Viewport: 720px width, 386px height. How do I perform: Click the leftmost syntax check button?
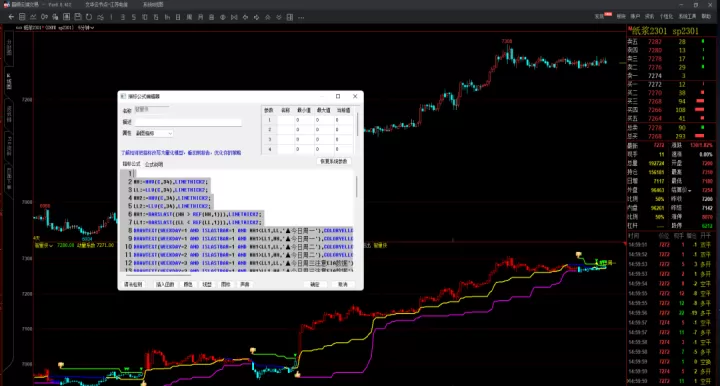point(134,285)
